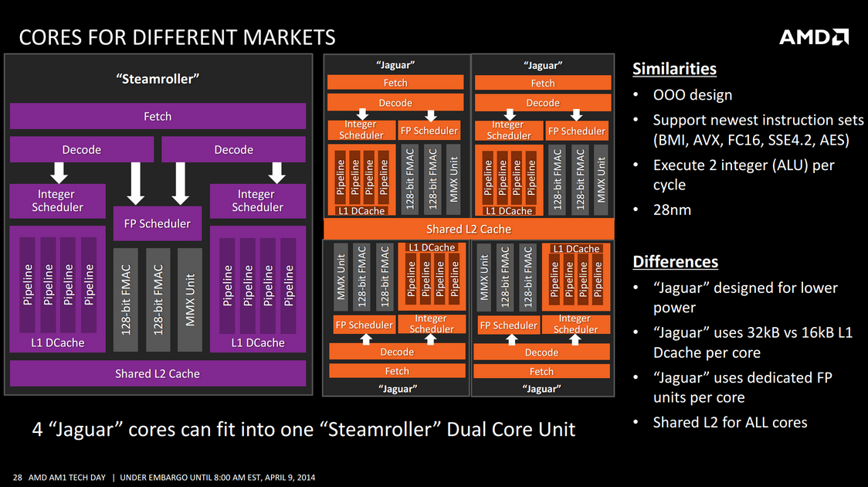868x487 pixels.
Task: Click the left Decode block in Steamroller
Action: pyautogui.click(x=81, y=150)
